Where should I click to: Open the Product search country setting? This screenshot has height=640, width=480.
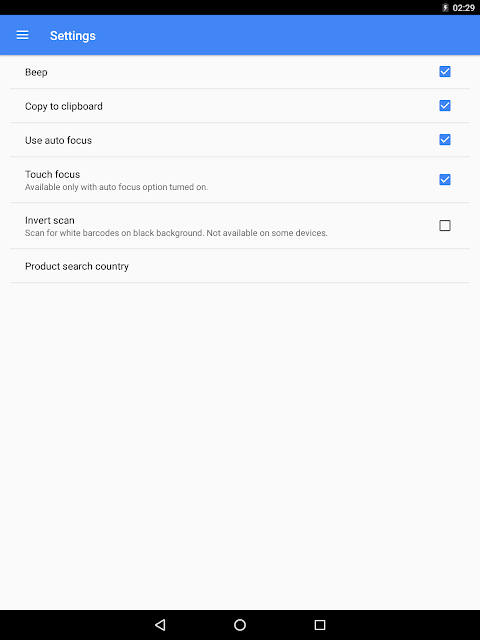[240, 266]
